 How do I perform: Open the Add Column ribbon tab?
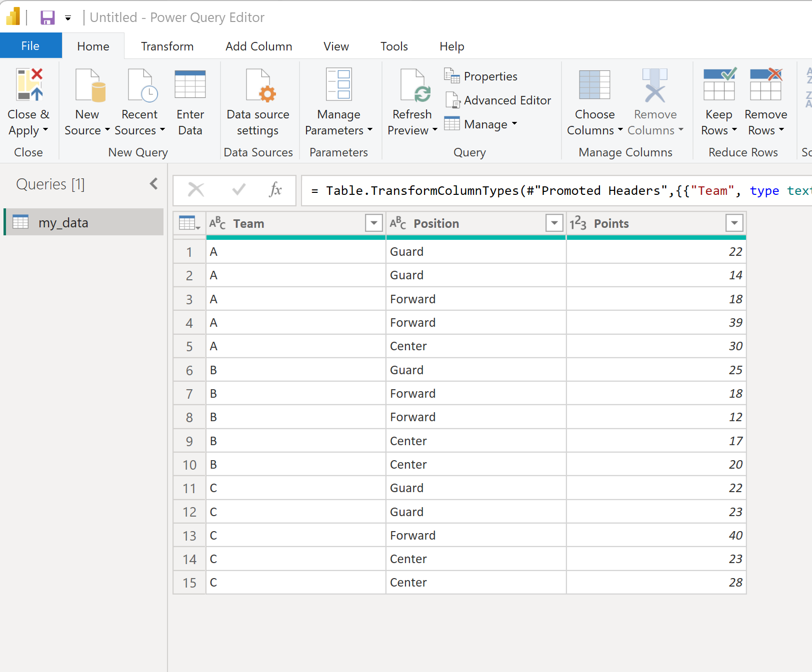(258, 46)
